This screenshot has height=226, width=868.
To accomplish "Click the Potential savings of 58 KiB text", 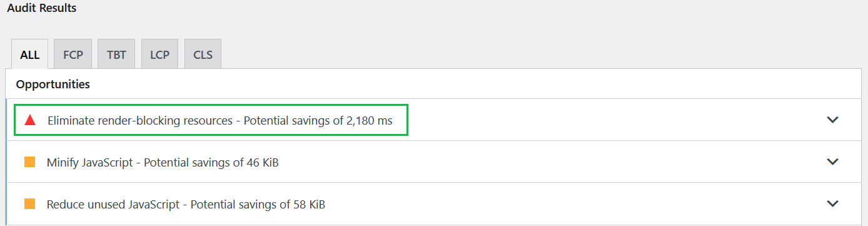I will point(258,205).
